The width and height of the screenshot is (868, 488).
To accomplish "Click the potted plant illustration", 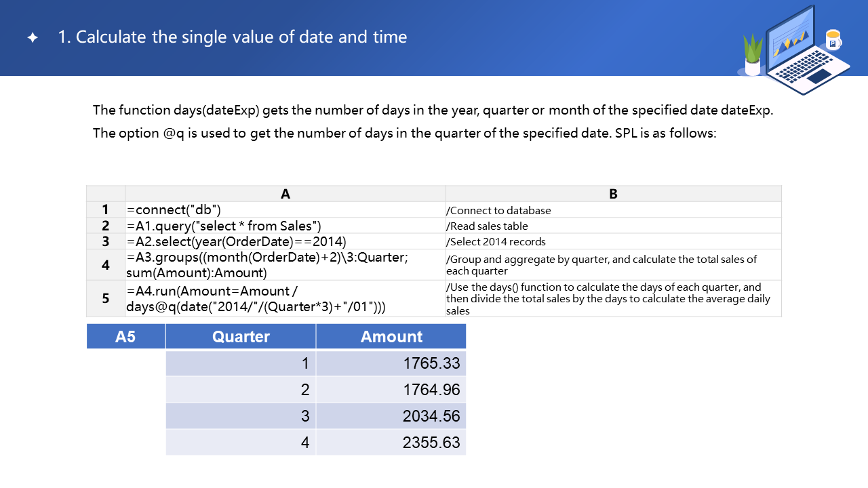I will point(753,56).
